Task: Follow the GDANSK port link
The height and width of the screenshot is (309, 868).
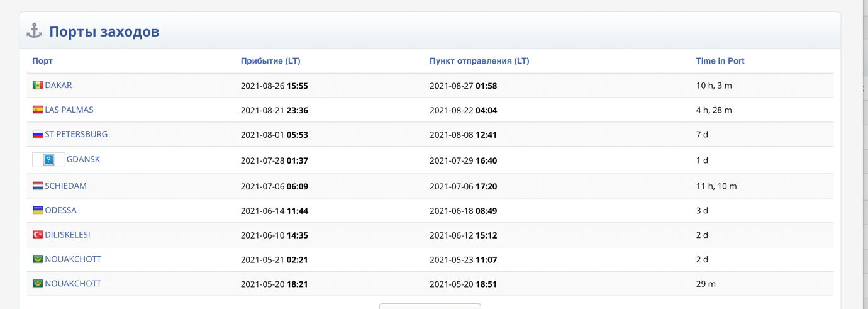Action: coord(83,160)
